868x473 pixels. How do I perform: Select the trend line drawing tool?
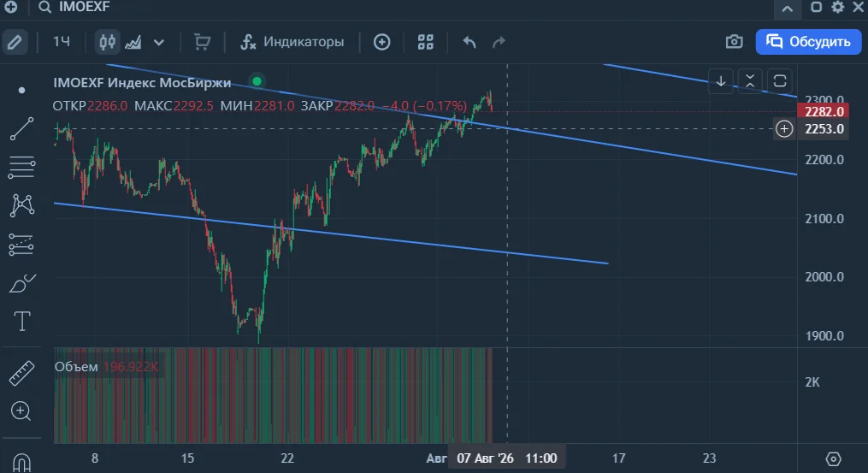(x=21, y=128)
